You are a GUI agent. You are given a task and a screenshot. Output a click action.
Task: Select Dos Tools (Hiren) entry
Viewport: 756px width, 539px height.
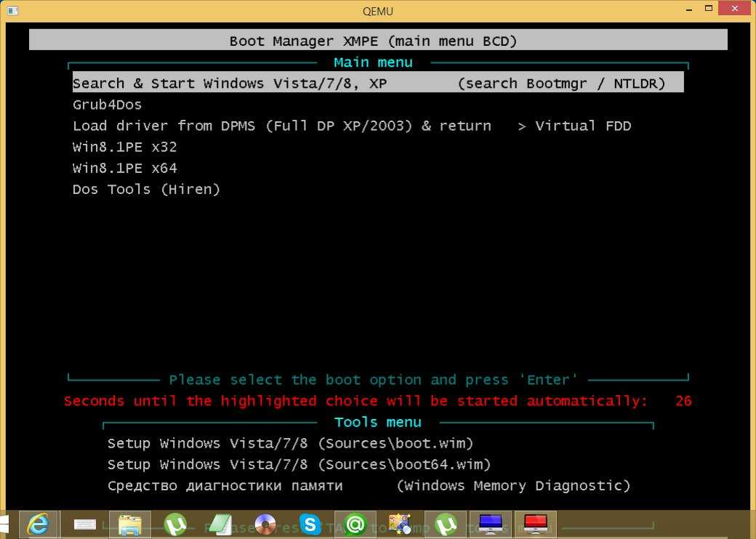click(x=146, y=190)
